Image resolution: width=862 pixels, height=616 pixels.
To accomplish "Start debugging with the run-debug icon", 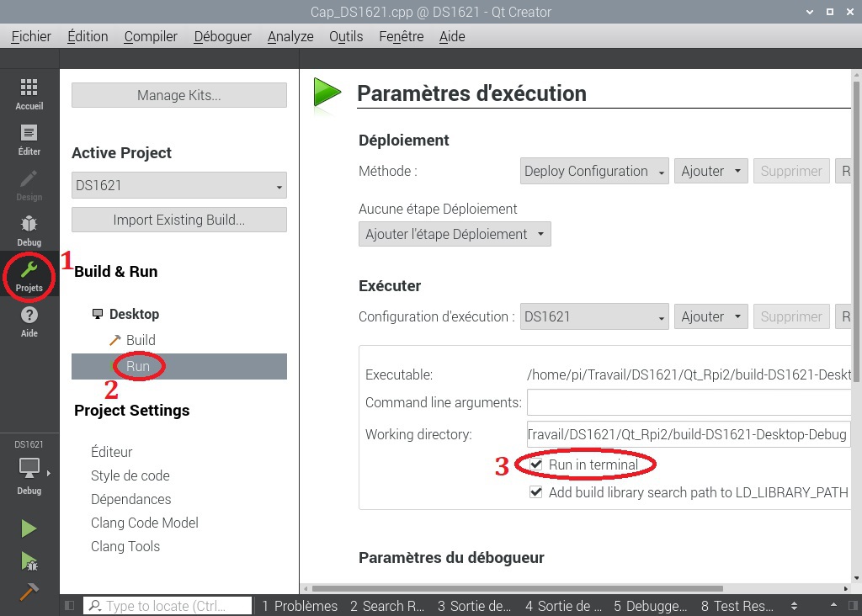I will 29,560.
